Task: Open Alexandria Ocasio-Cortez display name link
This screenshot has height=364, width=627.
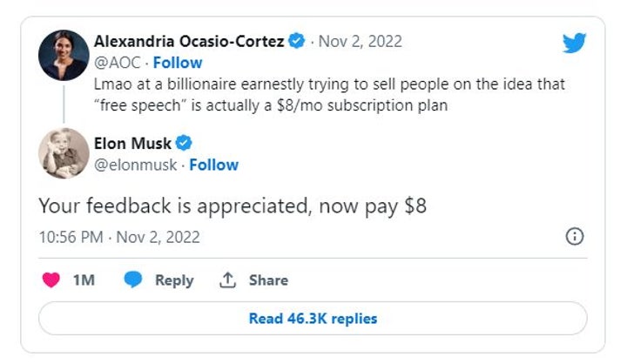Action: pos(190,41)
